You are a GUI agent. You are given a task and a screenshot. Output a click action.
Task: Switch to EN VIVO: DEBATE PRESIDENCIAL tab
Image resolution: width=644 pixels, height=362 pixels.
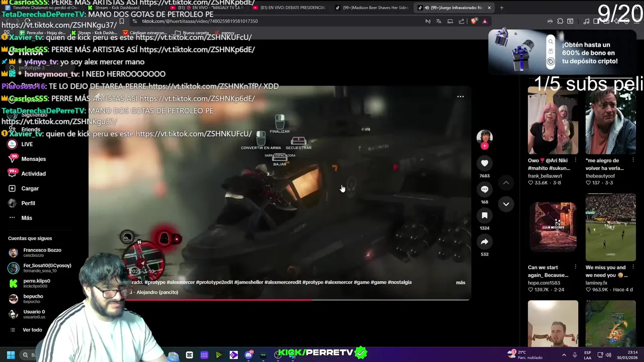[x=288, y=8]
